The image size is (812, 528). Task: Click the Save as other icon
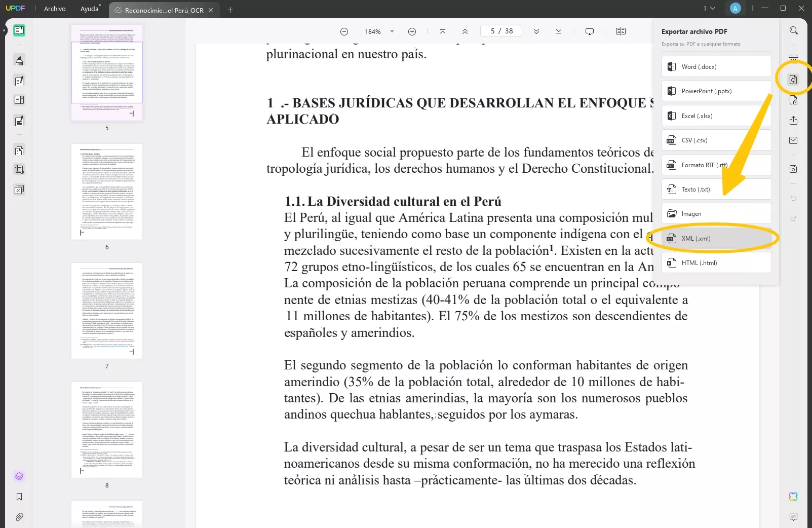click(x=794, y=169)
